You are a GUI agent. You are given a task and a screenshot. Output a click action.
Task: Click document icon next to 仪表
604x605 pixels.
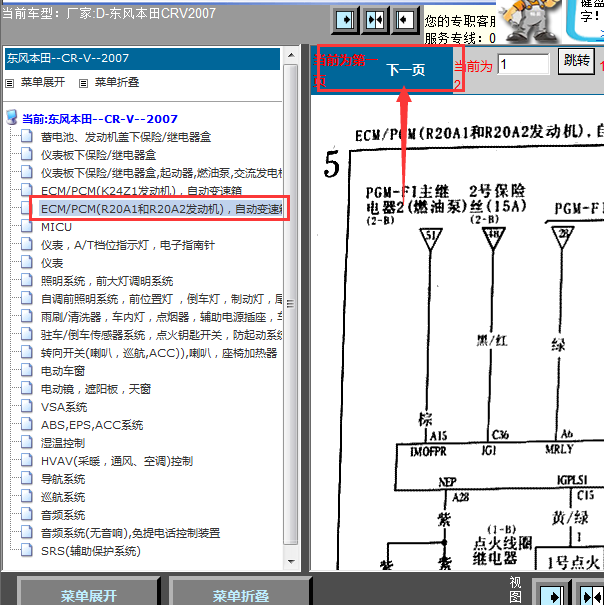pyautogui.click(x=27, y=262)
